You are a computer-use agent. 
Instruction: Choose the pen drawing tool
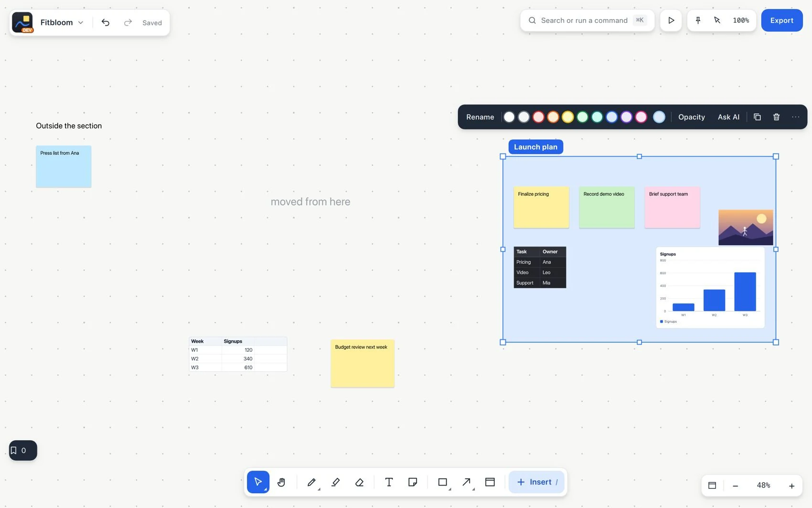coord(311,482)
